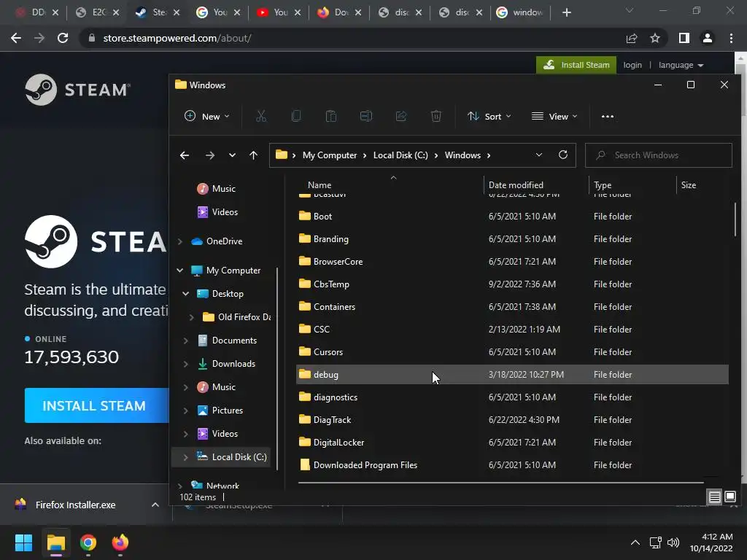This screenshot has height=560, width=747.
Task: Click the Delete trash icon in Explorer toolbar
Action: 436,116
